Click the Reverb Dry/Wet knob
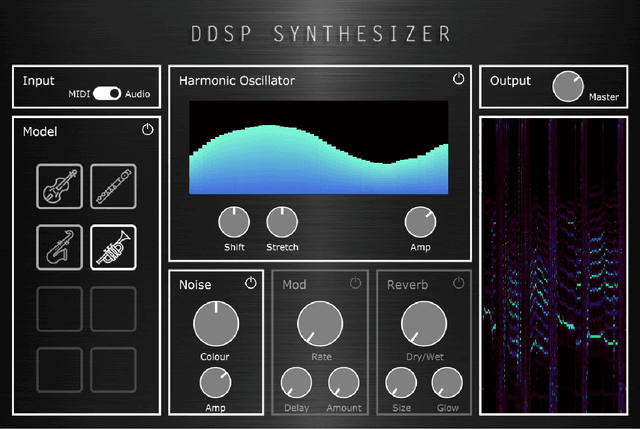This screenshot has height=429, width=640. click(423, 325)
